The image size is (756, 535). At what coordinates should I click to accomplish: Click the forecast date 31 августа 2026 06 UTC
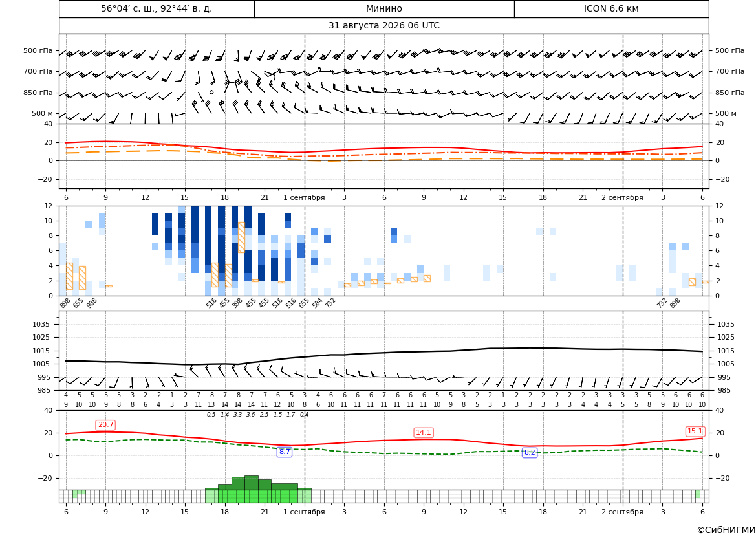click(x=383, y=26)
